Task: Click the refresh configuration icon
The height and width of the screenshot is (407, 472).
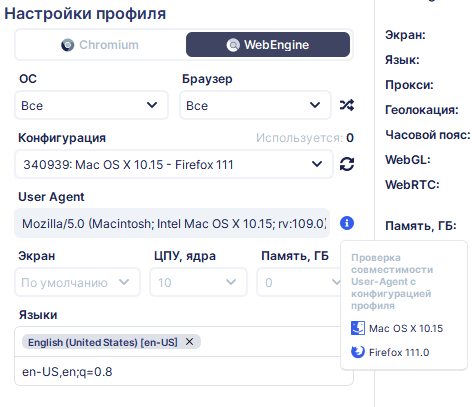Action: click(x=347, y=164)
